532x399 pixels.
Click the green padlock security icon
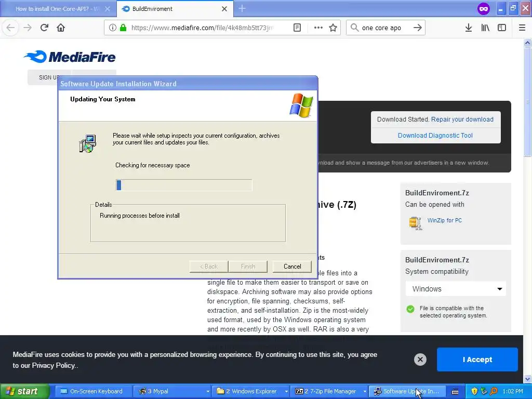tap(123, 28)
